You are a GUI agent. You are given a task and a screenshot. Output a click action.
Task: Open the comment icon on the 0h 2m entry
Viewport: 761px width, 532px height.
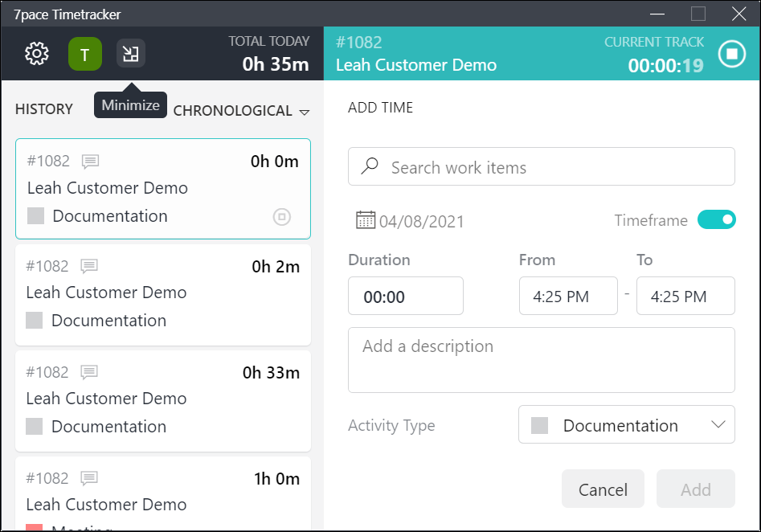(x=89, y=267)
